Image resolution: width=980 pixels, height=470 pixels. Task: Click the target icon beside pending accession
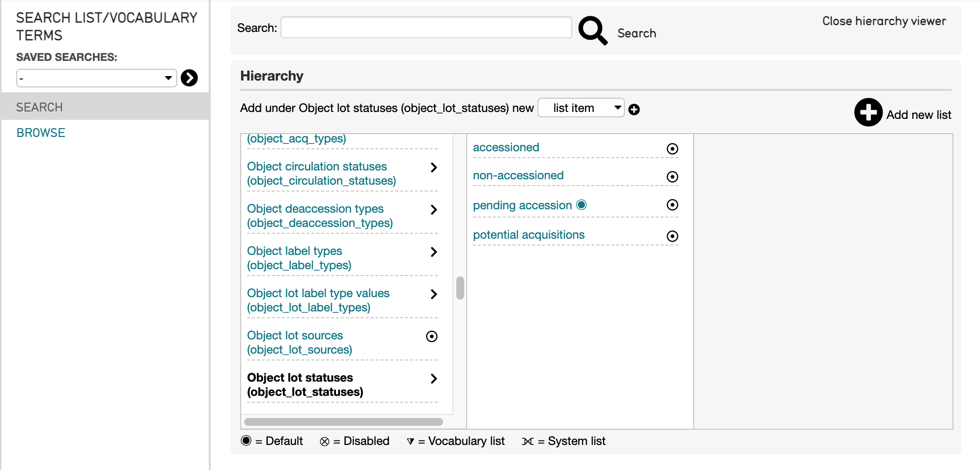pos(672,205)
